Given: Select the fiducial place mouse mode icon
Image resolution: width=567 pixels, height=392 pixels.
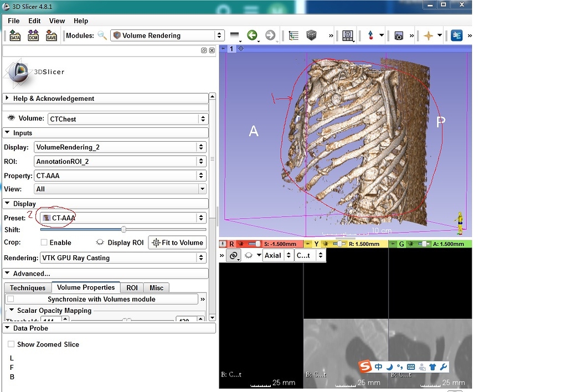Looking at the screenshot, I should [x=370, y=35].
